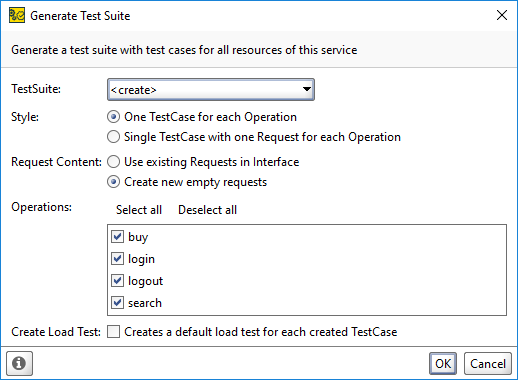Enable the Create Load Test checkbox
The width and height of the screenshot is (518, 380).
click(113, 332)
